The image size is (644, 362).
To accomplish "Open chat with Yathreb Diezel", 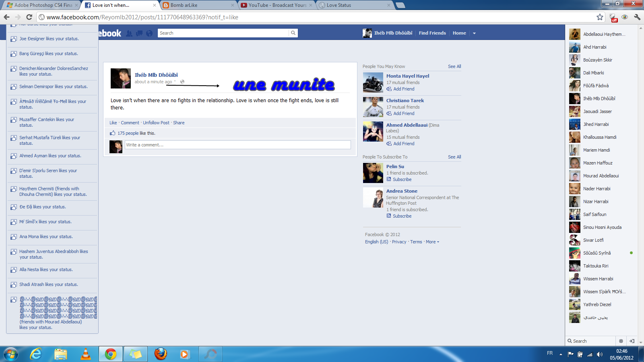I will [601, 304].
